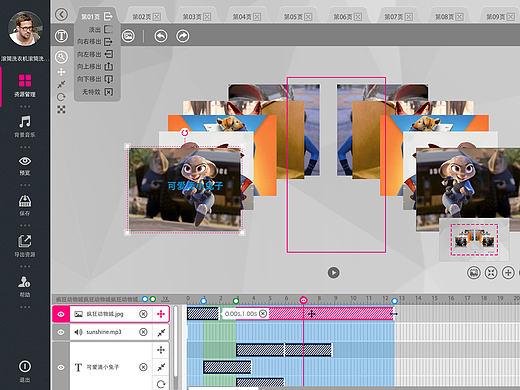The image size is (520, 390).
Task: Close the 0.00s,1.00s time tooltip
Action: pos(263,314)
